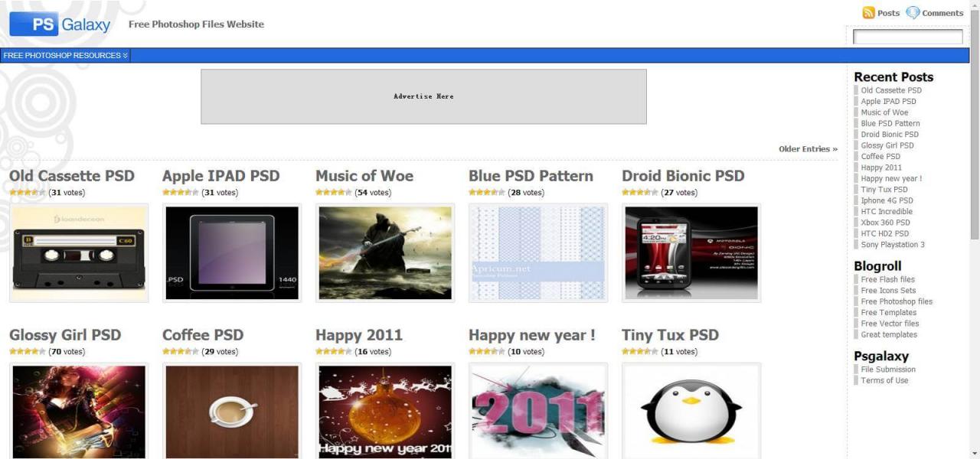Open Free Vector files blogroll link
The image size is (980, 459).
pyautogui.click(x=890, y=324)
